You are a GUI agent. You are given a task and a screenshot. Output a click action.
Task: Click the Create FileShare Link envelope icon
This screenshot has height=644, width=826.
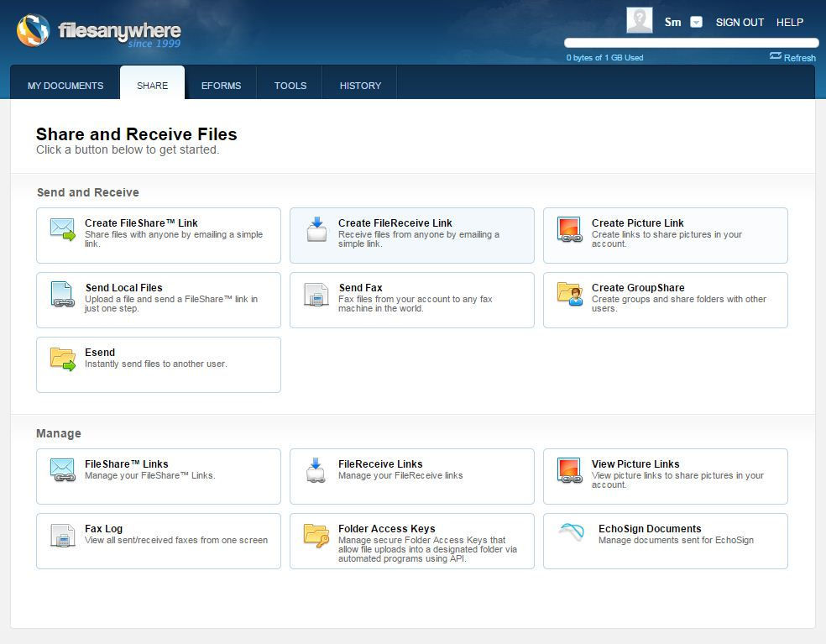(x=63, y=229)
